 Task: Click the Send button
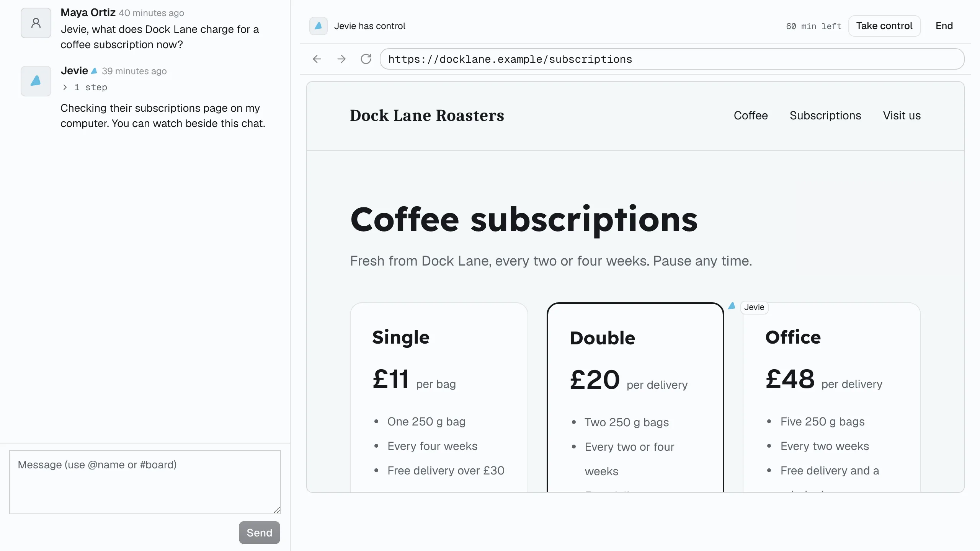coord(260,533)
